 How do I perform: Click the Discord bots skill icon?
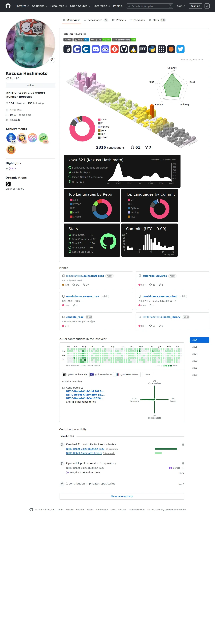click(105, 49)
